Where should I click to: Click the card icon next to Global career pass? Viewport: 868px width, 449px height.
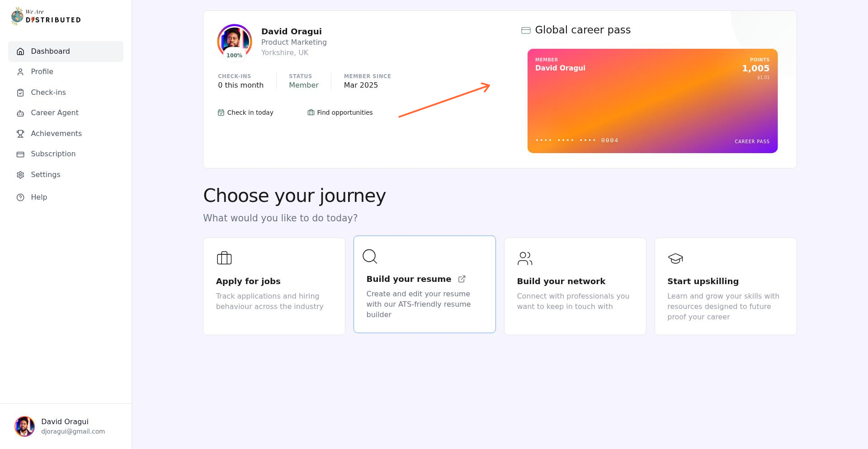525,30
